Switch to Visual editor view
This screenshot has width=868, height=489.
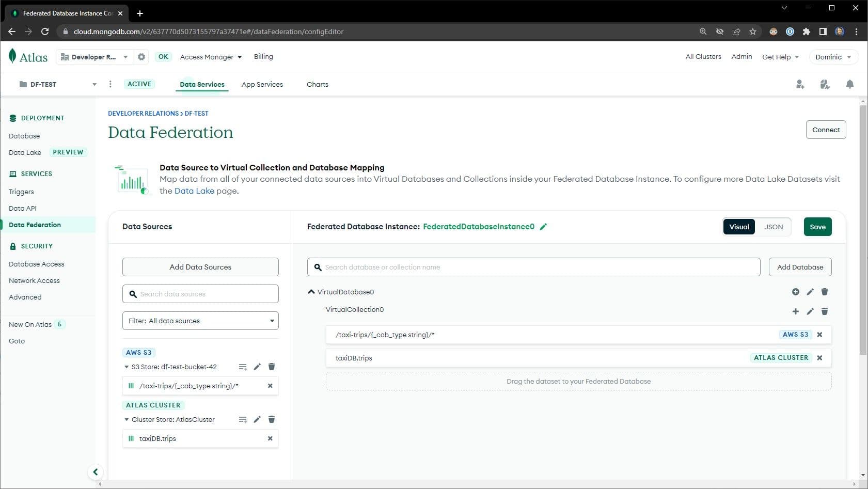coord(739,227)
